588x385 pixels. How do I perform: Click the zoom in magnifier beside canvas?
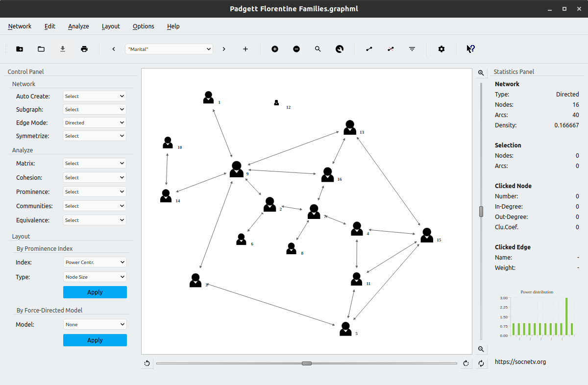click(481, 73)
